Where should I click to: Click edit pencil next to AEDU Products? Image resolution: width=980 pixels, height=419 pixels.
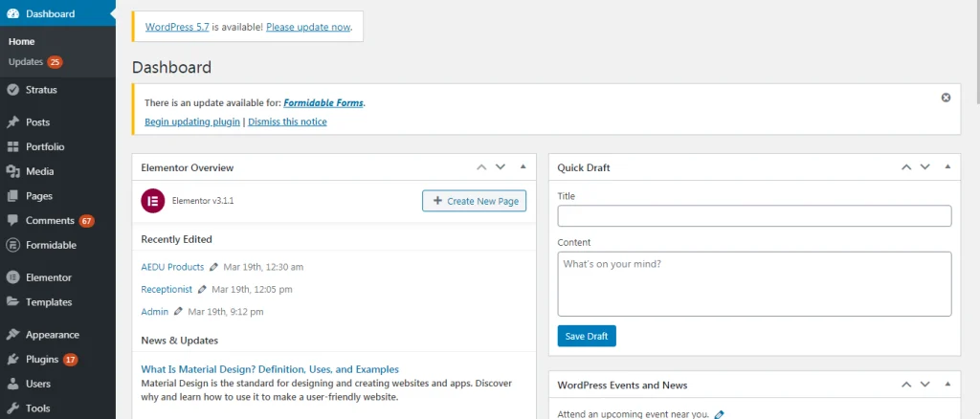pyautogui.click(x=213, y=267)
